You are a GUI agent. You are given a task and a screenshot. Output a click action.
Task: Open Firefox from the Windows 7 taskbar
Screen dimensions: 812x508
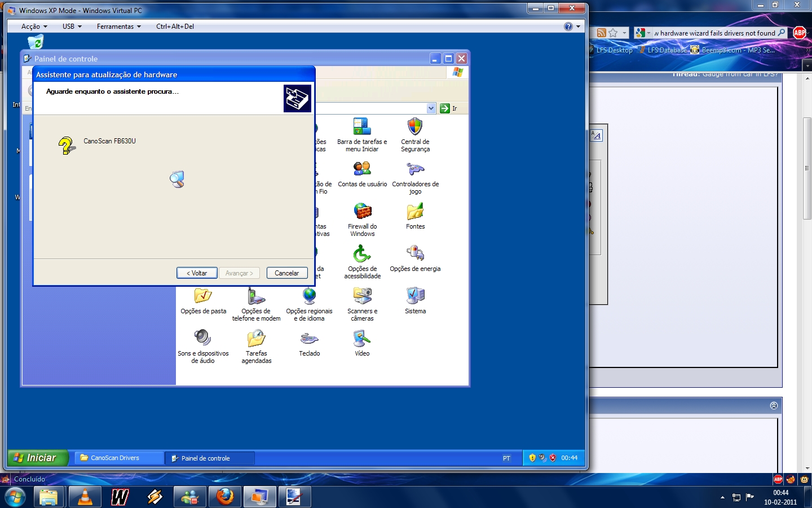(x=224, y=497)
